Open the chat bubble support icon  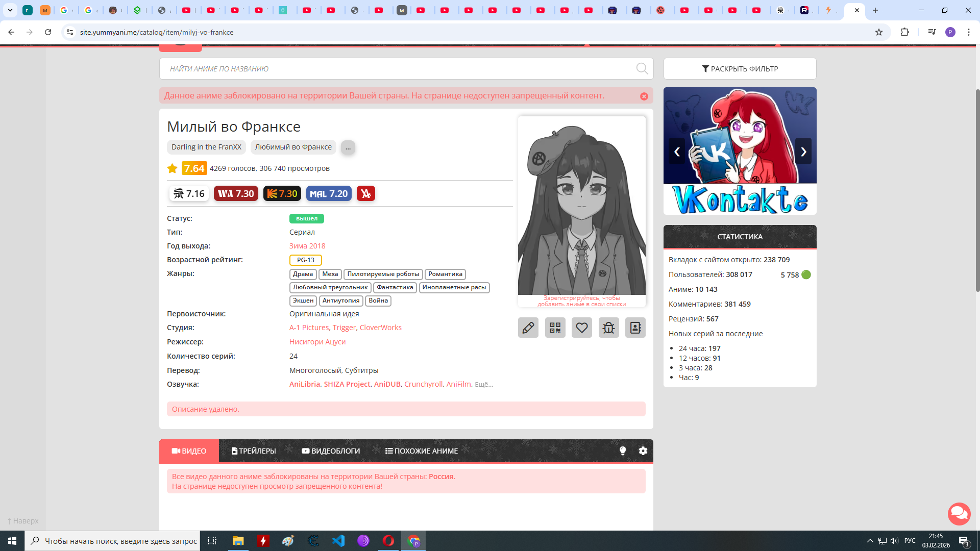click(959, 514)
